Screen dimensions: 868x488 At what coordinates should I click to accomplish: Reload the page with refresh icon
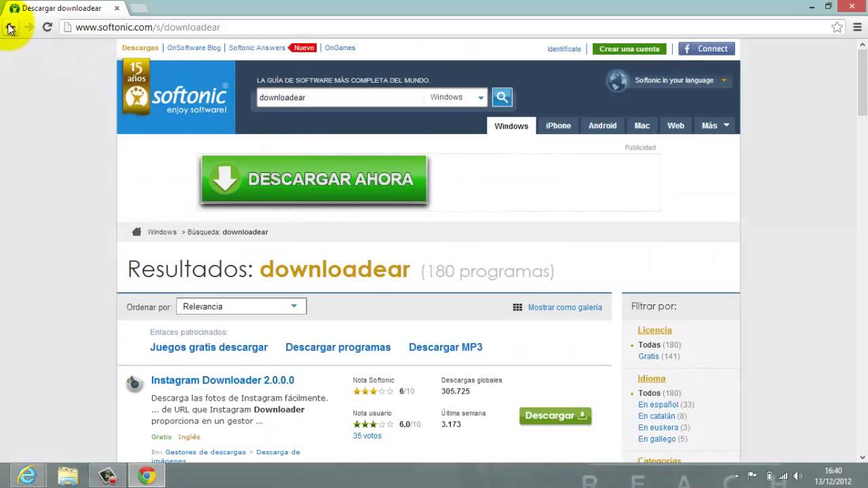pos(47,27)
